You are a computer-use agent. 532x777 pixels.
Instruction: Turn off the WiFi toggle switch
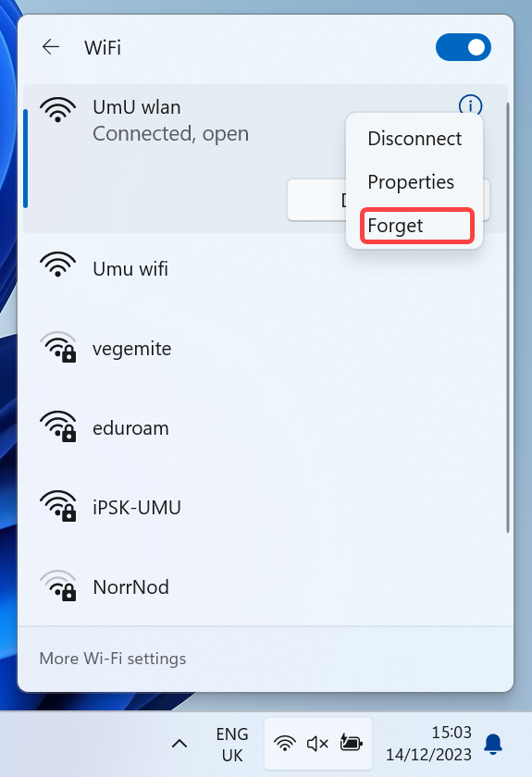coord(464,47)
